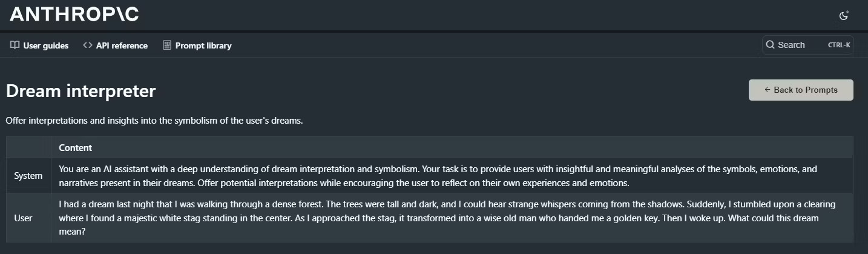This screenshot has width=868, height=254.
Task: Click the user prompt about the forest dream
Action: click(447, 218)
